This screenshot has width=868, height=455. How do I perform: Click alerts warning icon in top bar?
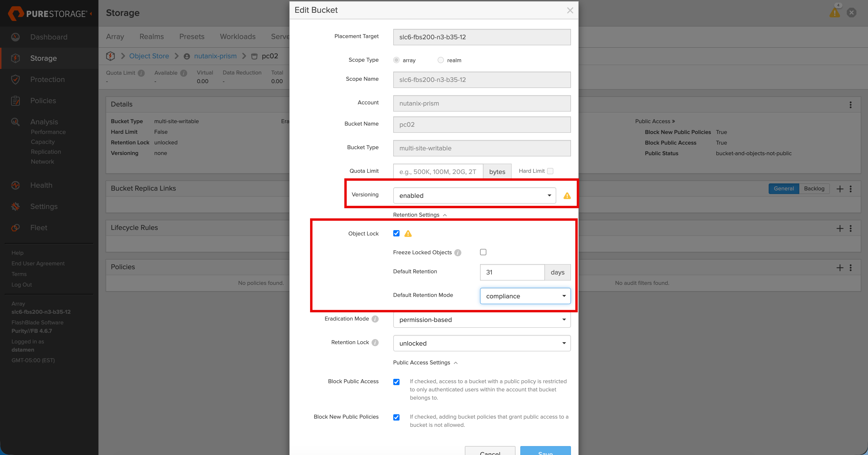[x=834, y=13]
